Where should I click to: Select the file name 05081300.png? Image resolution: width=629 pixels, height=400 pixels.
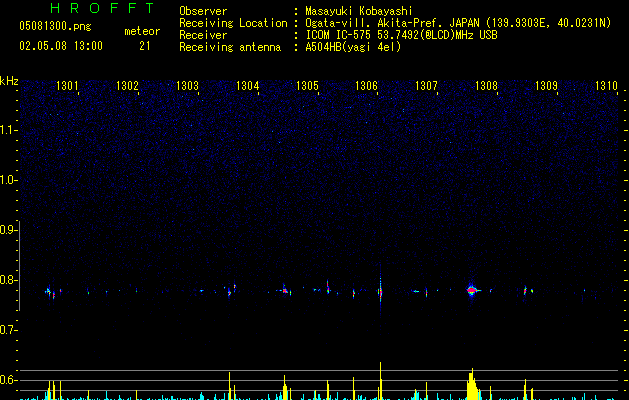[x=55, y=27]
